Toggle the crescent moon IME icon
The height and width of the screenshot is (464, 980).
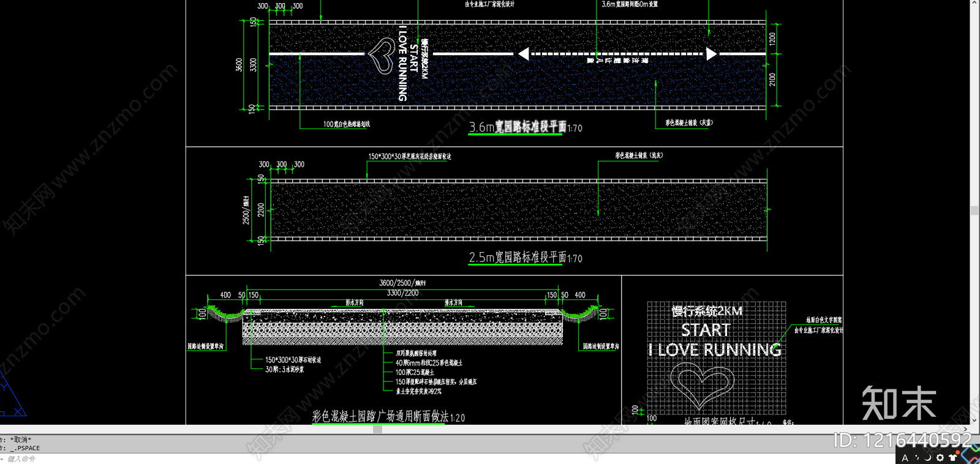click(x=928, y=458)
